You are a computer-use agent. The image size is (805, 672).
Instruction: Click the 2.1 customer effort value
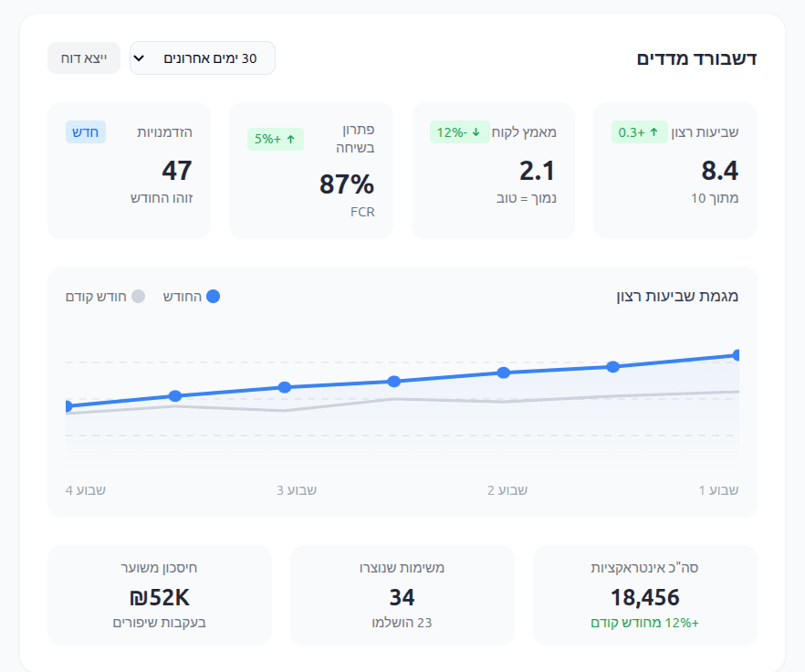[x=537, y=171]
